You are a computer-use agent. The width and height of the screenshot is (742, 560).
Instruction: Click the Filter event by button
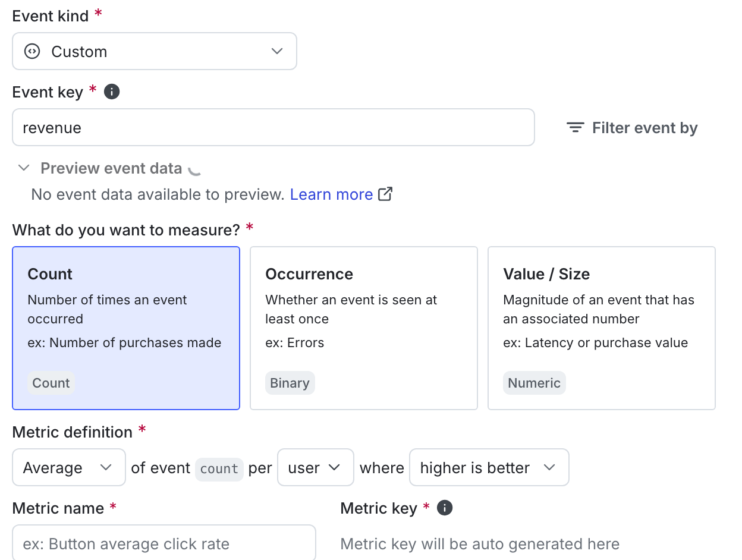[x=632, y=128]
